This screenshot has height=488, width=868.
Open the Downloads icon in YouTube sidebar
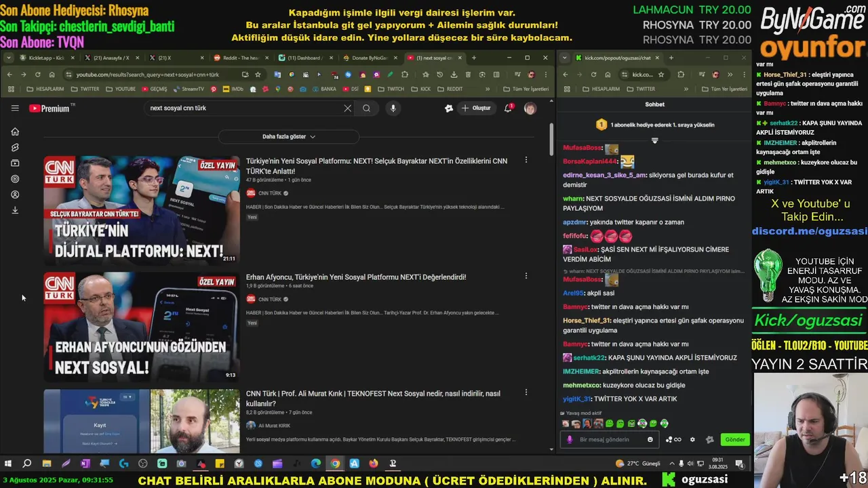[15, 210]
